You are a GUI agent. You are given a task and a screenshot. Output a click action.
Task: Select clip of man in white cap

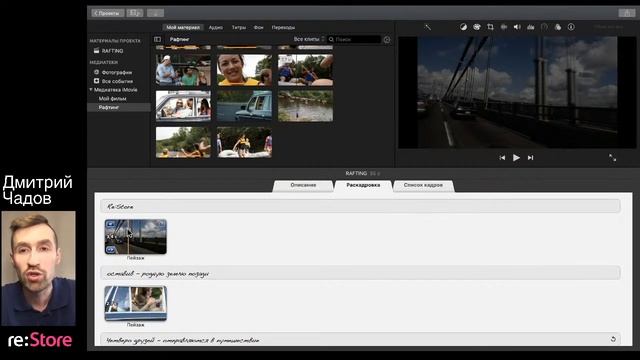[183, 70]
